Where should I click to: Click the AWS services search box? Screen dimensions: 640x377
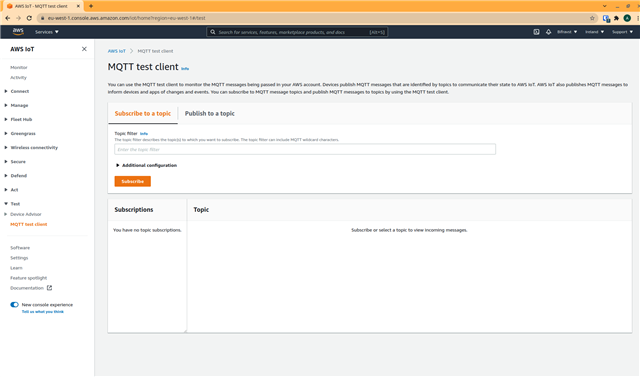pos(297,32)
